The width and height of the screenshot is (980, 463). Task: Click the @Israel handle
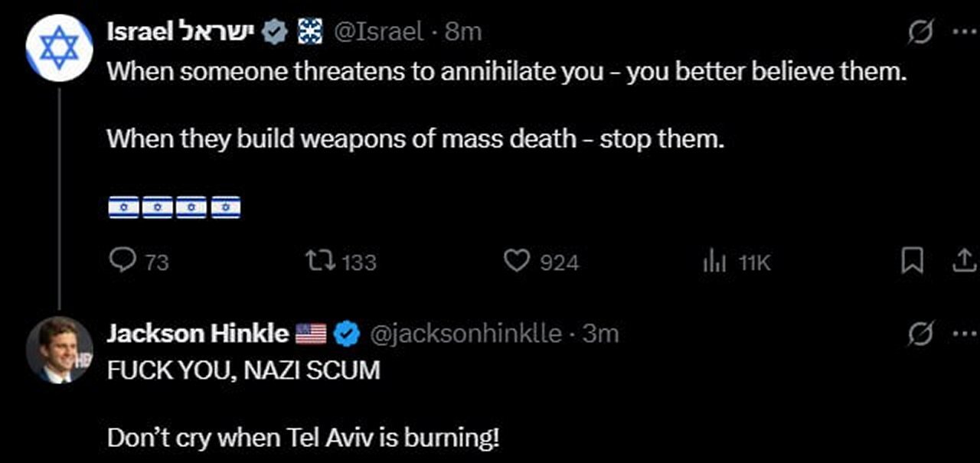click(379, 31)
